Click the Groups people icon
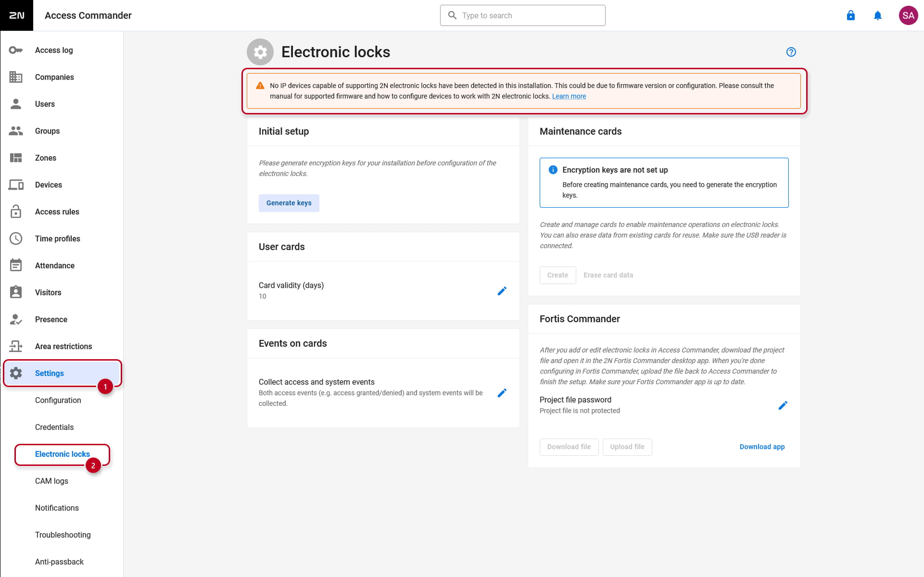Viewport: 924px width, 577px height. point(16,131)
